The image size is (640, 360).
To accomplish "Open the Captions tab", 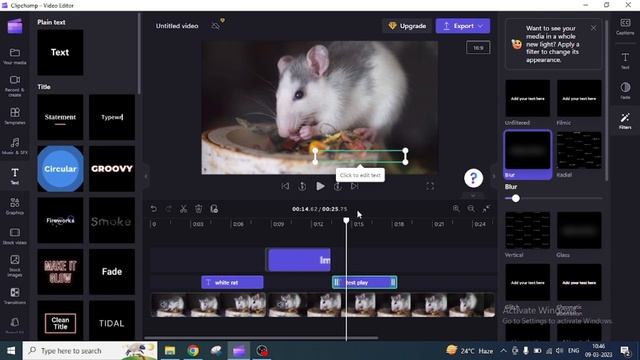I will (x=625, y=26).
